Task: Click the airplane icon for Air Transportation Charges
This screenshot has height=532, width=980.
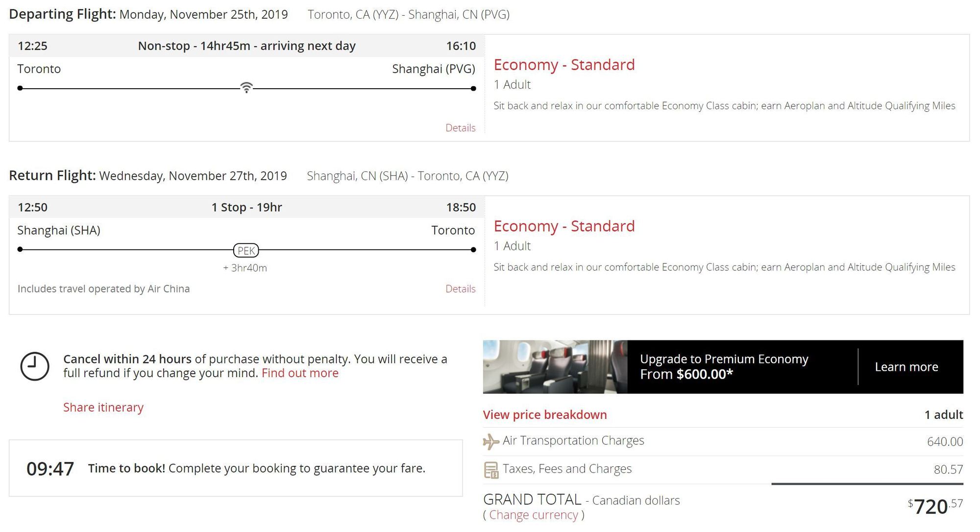Action: coord(490,441)
